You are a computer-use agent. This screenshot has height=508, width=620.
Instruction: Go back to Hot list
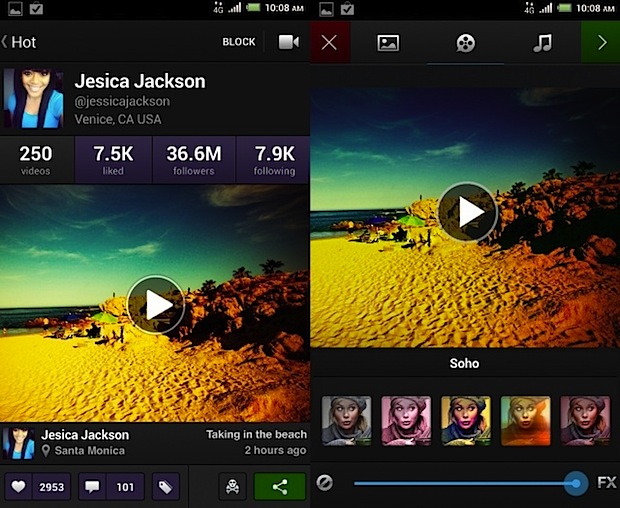tap(20, 42)
